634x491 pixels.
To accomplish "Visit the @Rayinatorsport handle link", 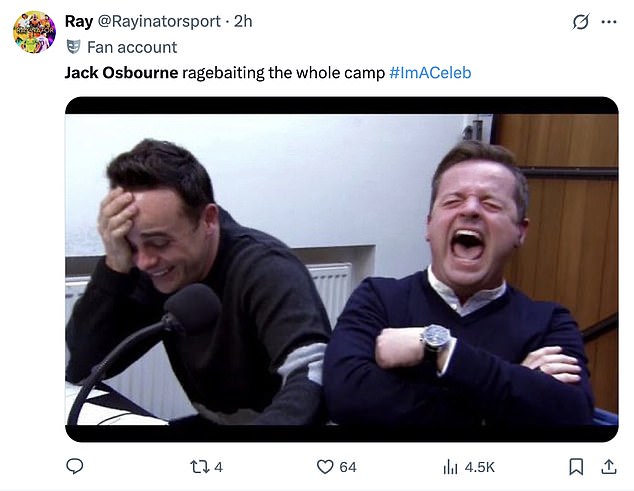I will pyautogui.click(x=162, y=21).
